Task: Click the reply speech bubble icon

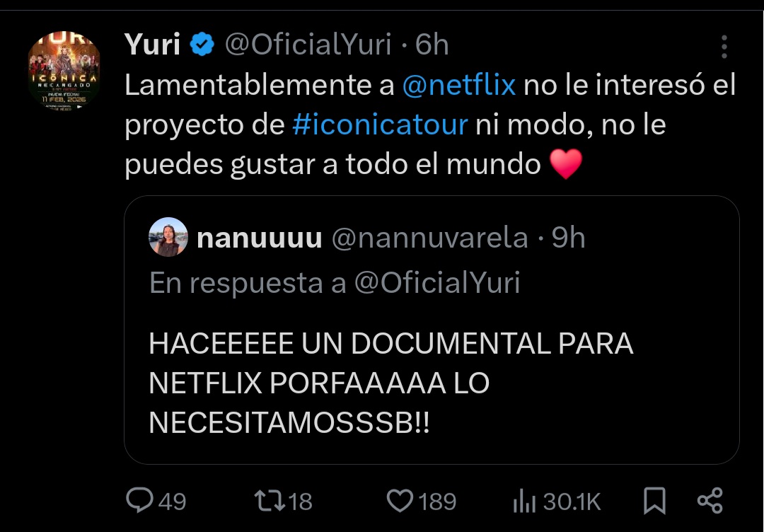Action: click(x=141, y=501)
